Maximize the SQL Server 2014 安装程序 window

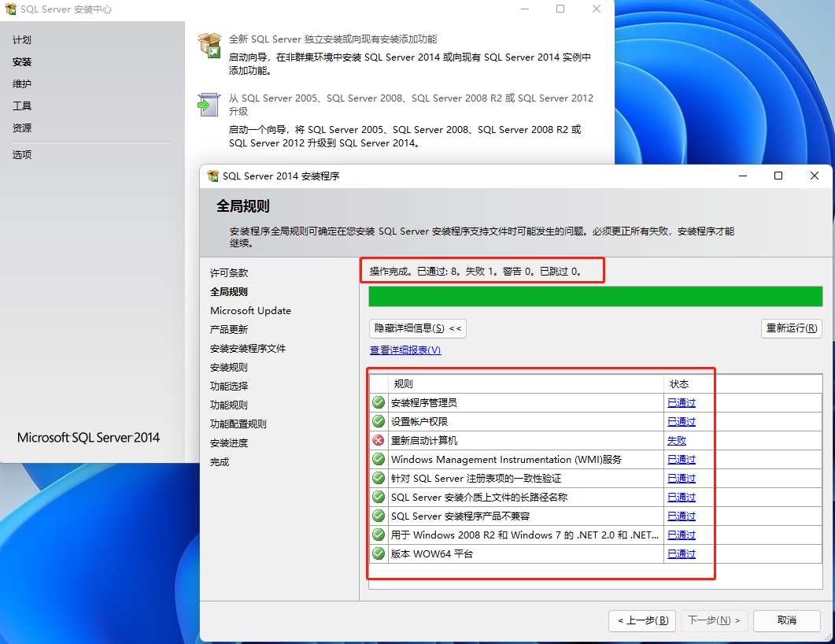click(778, 176)
